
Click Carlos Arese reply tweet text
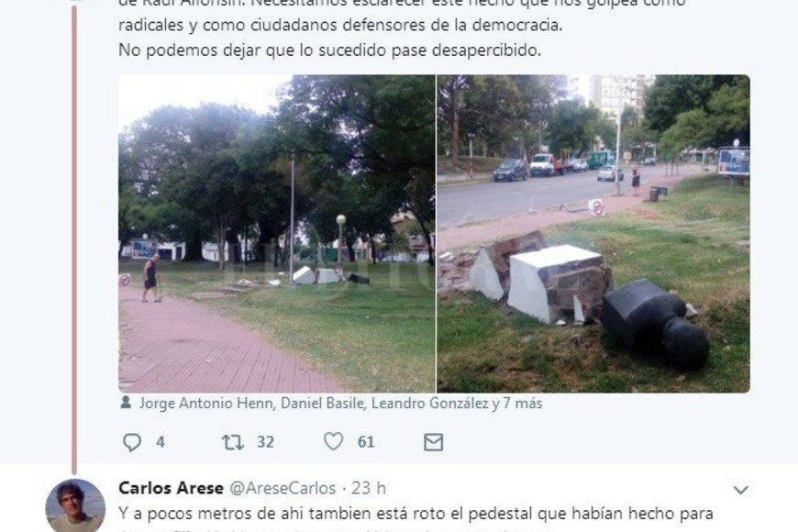pos(416,519)
